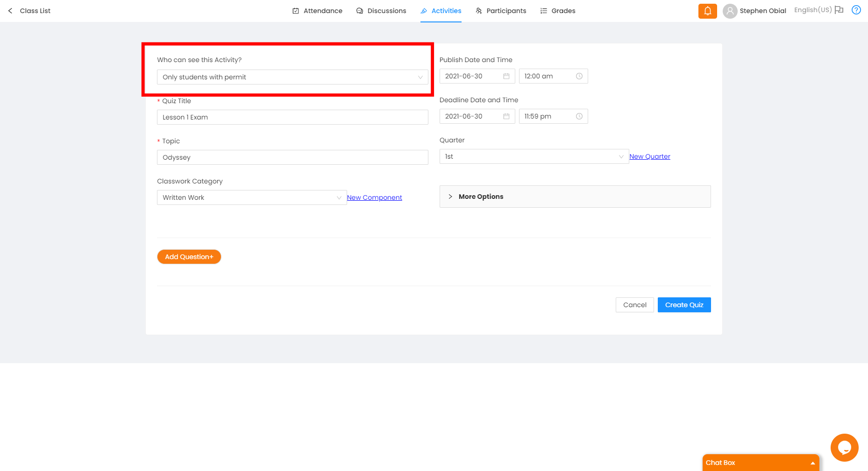This screenshot has height=471, width=868.
Task: Open the 'Who can see this Activity?' dropdown
Action: click(292, 77)
